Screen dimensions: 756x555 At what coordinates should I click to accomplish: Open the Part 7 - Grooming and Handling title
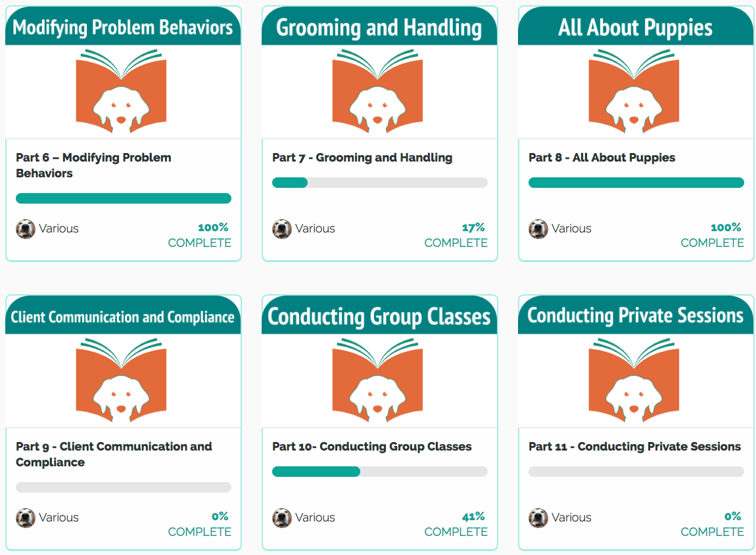[x=362, y=158]
